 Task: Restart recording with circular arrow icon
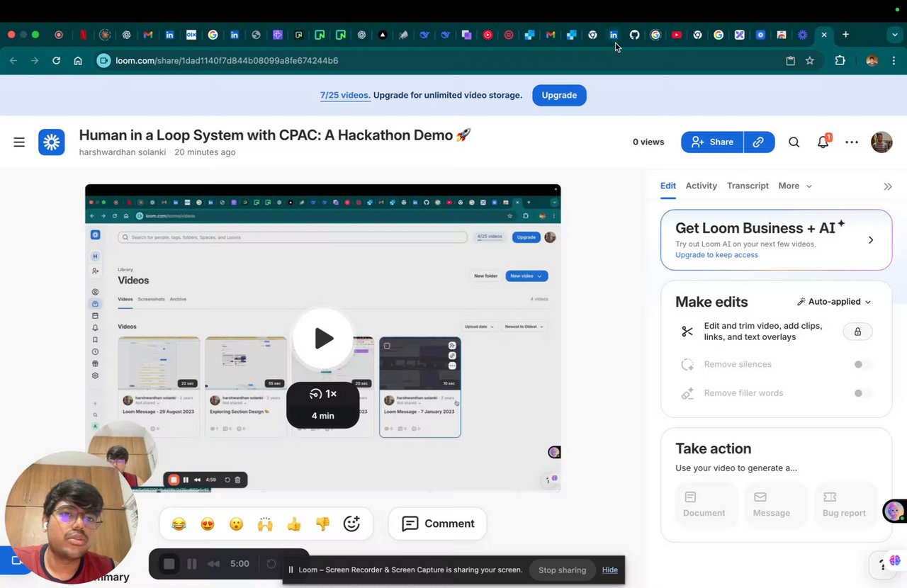coord(271,565)
